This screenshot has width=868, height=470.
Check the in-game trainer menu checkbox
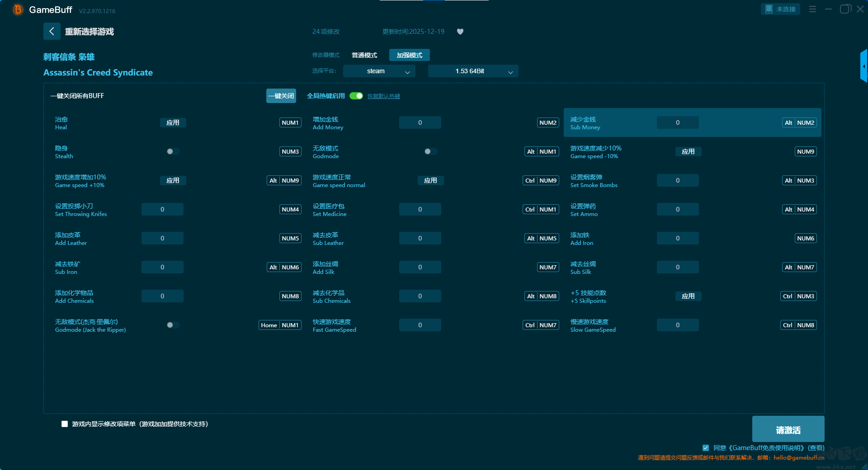point(65,424)
